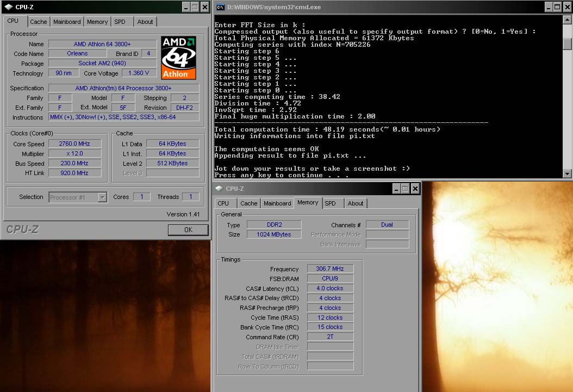Open the Mainboard tab in the lower CPU-Z window
The width and height of the screenshot is (573, 392).
point(277,203)
